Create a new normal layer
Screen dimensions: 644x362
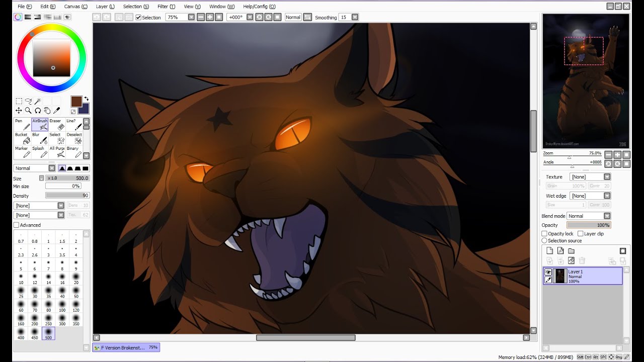[x=549, y=251]
